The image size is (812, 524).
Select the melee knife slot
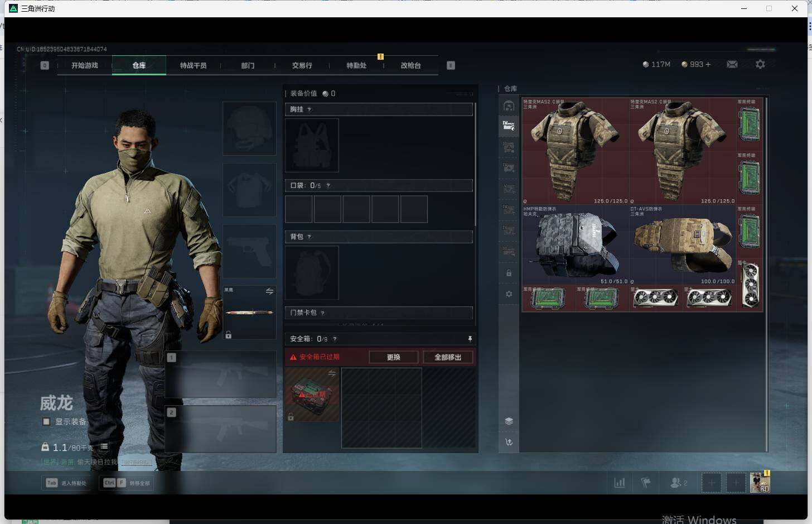pos(249,313)
